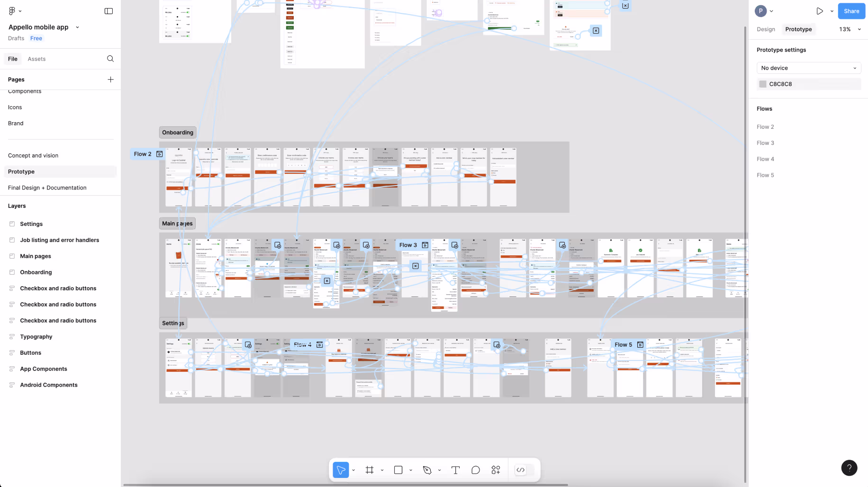Toggle the sidebar collapse icon
The width and height of the screenshot is (868, 487).
point(108,11)
